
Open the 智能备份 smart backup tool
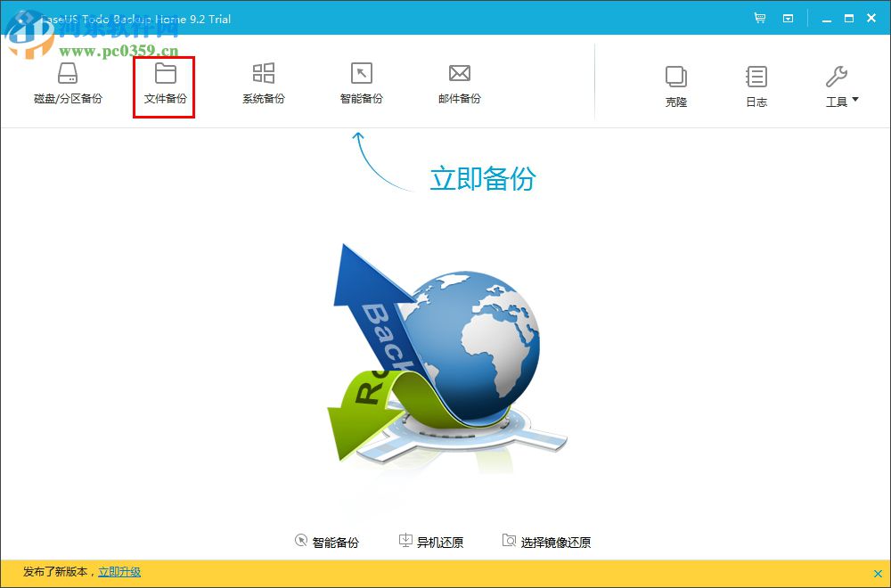point(361,85)
